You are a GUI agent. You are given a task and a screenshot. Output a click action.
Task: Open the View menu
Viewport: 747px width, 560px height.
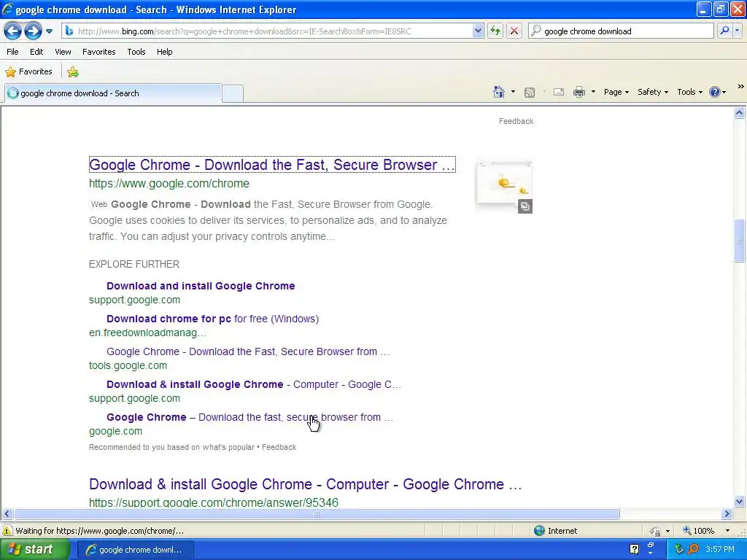pos(63,52)
